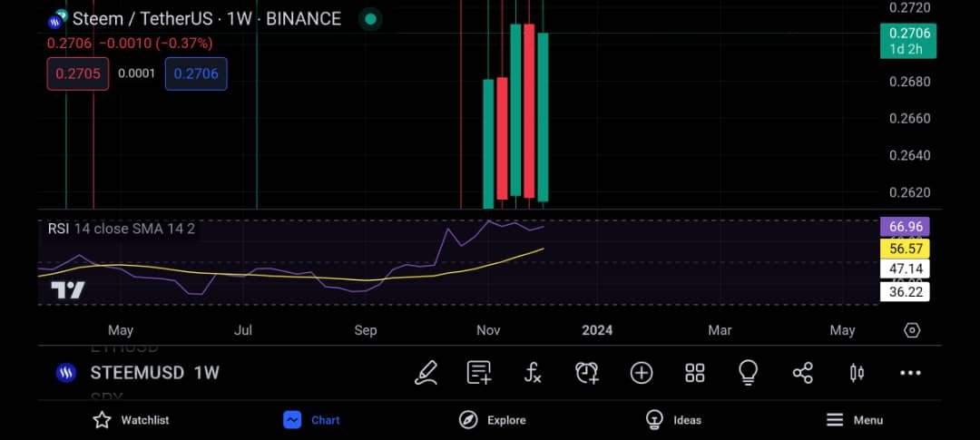Tap the Nov label on time axis

pyautogui.click(x=488, y=330)
